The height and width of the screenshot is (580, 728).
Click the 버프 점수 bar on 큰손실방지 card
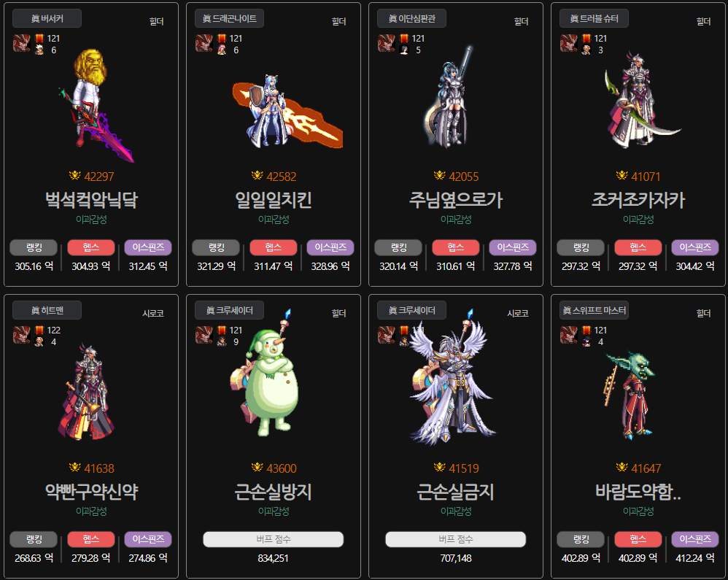[x=274, y=539]
